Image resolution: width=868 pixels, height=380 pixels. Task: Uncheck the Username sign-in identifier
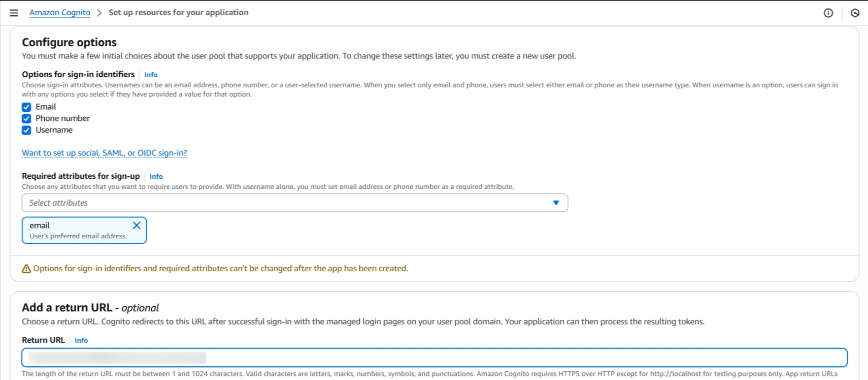coord(26,131)
